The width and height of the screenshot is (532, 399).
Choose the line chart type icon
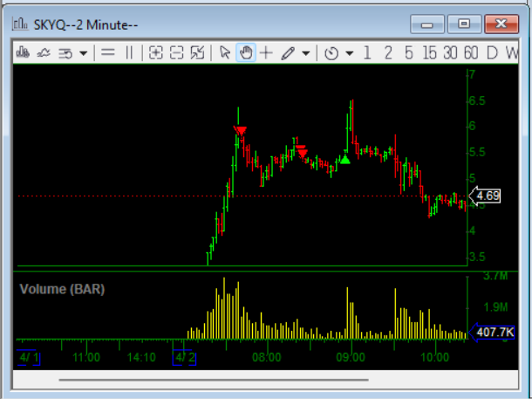pyautogui.click(x=44, y=53)
